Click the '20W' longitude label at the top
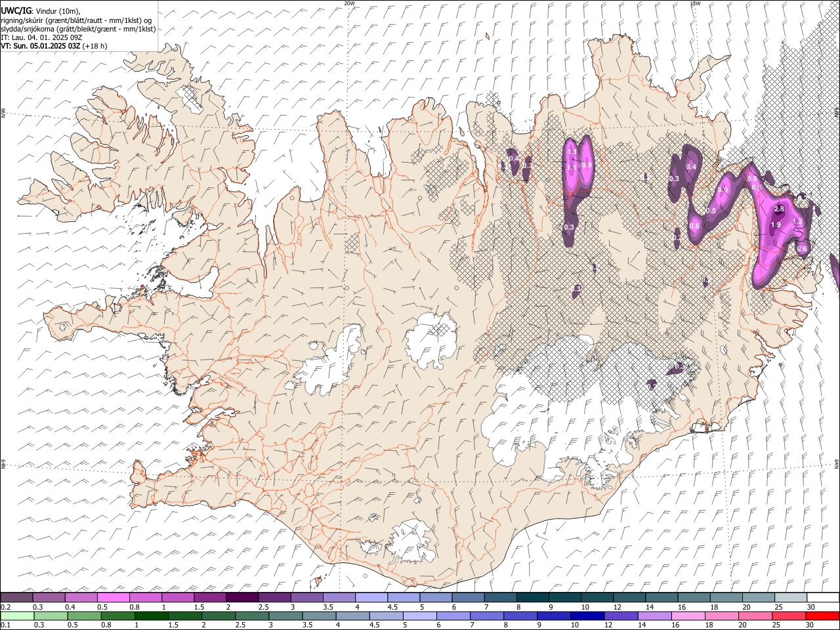The width and height of the screenshot is (840, 630). click(349, 3)
